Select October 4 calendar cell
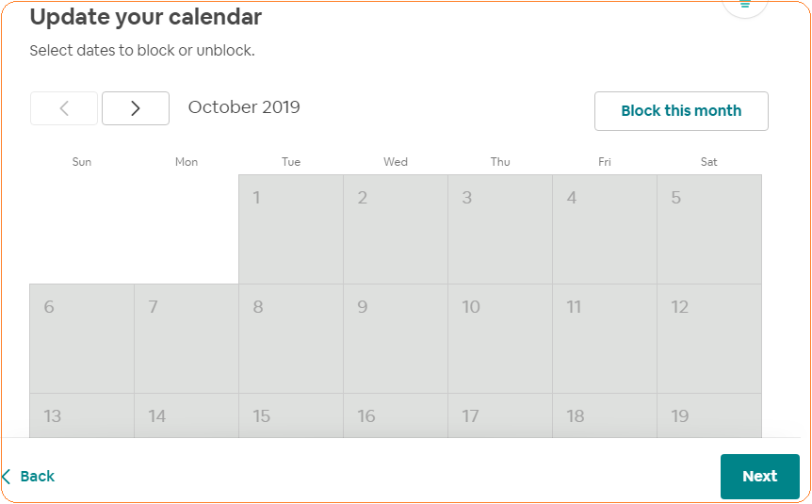The width and height of the screenshot is (812, 504). [x=605, y=229]
